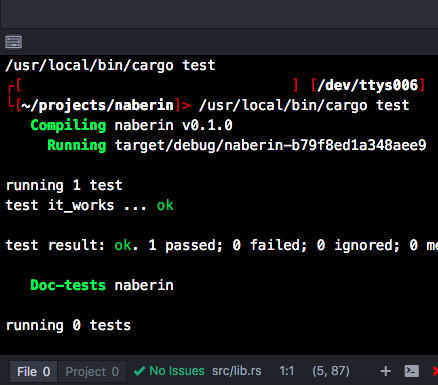Switch to File 0 linter tab
The width and height of the screenshot is (438, 385).
(x=33, y=371)
